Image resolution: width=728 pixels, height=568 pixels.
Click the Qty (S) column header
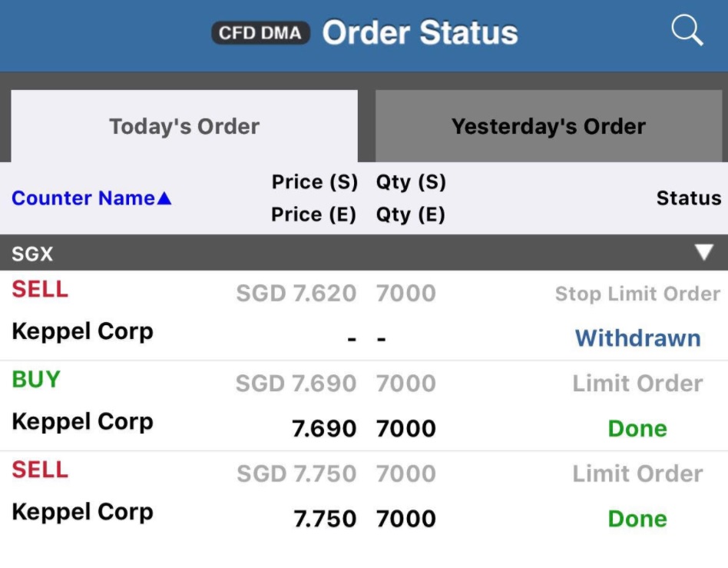[x=409, y=182]
